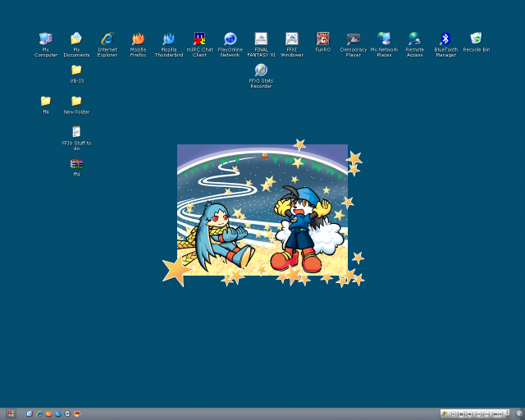Open volume dropdown in media toolbar
The width and height of the screenshot is (525, 420).
(x=500, y=414)
